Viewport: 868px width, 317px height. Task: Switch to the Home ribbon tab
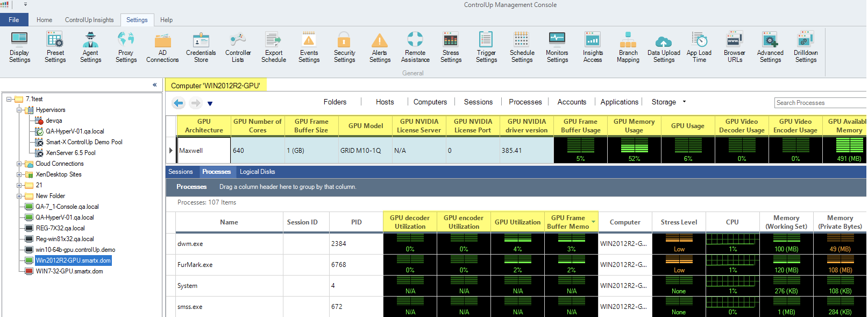[44, 20]
